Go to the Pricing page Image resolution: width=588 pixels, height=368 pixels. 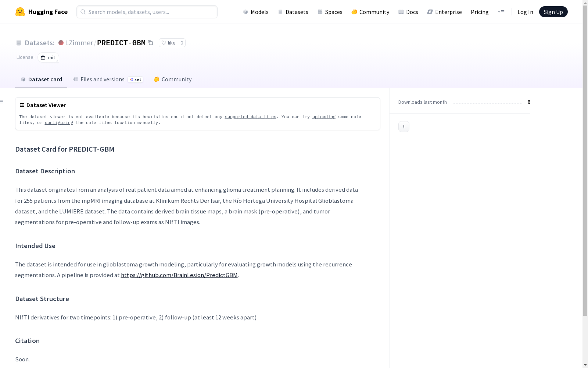click(x=480, y=12)
